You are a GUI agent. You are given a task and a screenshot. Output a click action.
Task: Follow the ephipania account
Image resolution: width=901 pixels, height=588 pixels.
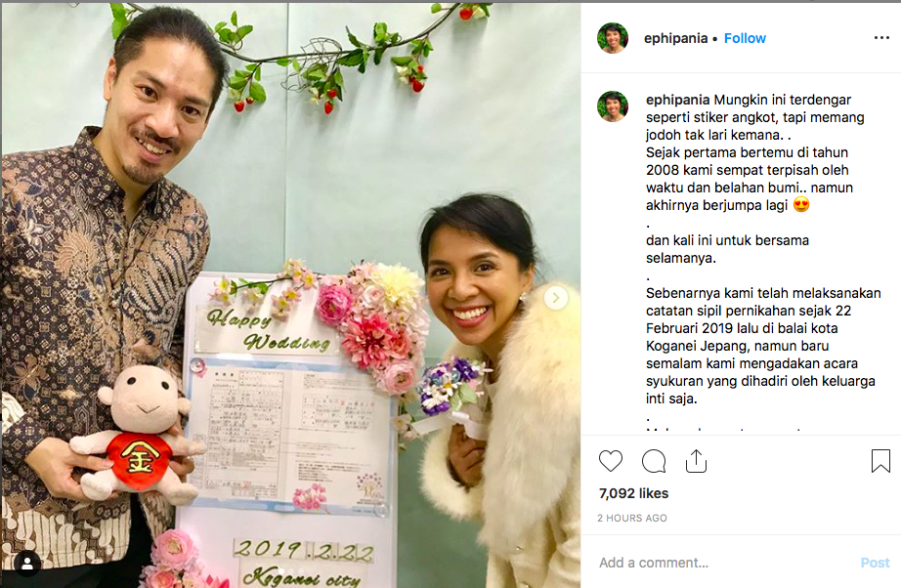(745, 38)
